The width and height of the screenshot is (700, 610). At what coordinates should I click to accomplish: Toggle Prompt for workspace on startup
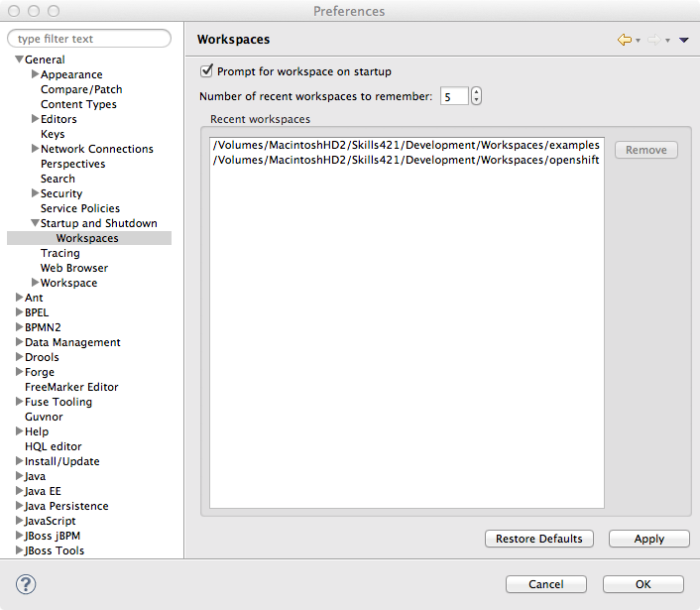point(207,71)
